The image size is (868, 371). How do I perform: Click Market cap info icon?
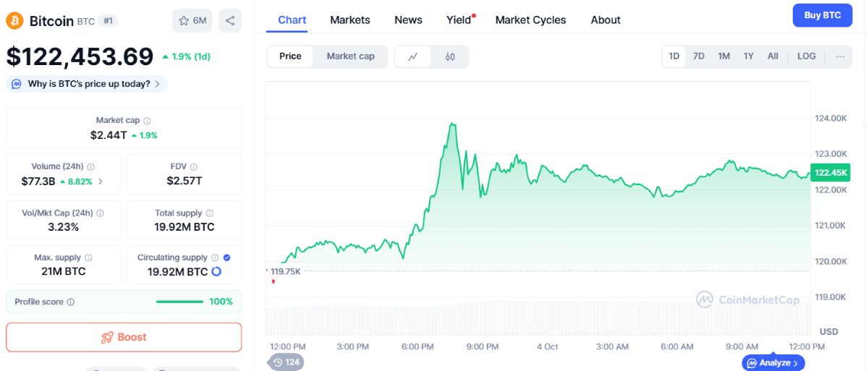pyautogui.click(x=147, y=121)
